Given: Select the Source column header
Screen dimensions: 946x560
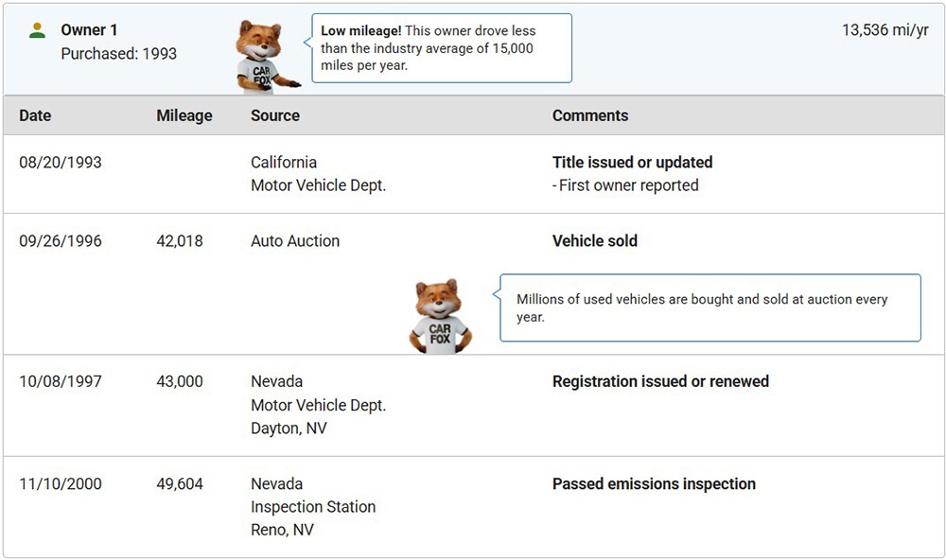Looking at the screenshot, I should click(x=275, y=115).
